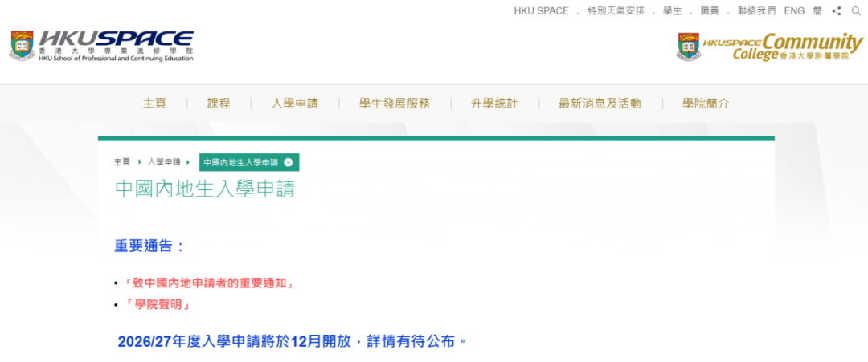Click the HKU SPACE Community College logo

click(769, 47)
